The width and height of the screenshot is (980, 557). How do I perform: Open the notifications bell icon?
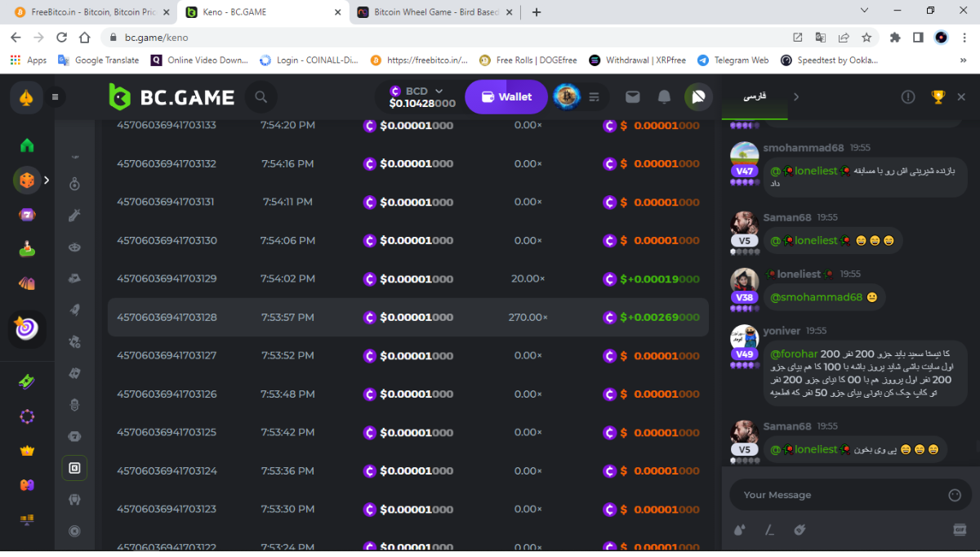click(665, 97)
